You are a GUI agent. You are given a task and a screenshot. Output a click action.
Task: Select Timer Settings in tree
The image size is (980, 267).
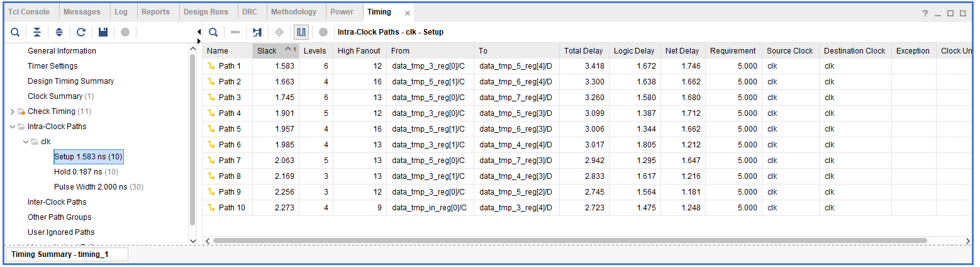53,66
